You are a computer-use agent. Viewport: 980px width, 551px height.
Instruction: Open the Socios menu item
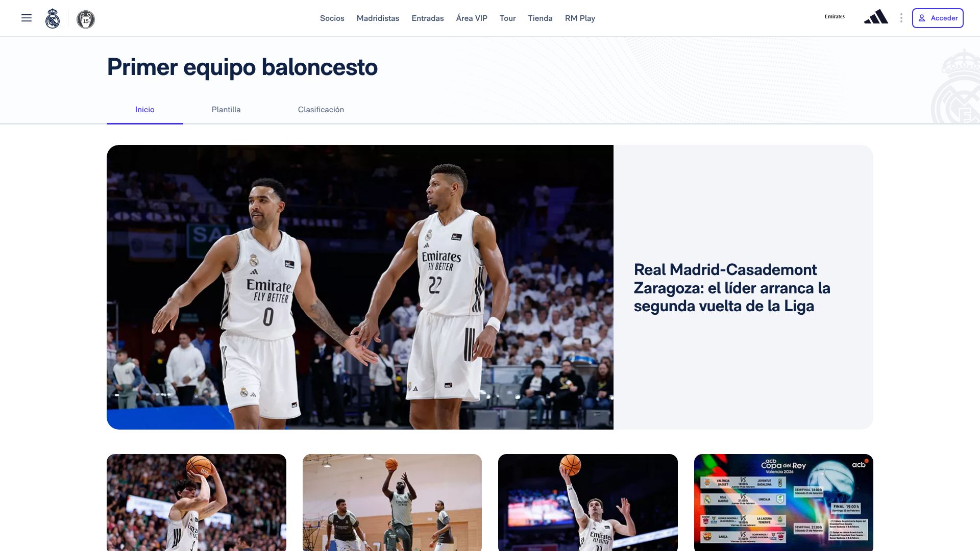332,18
